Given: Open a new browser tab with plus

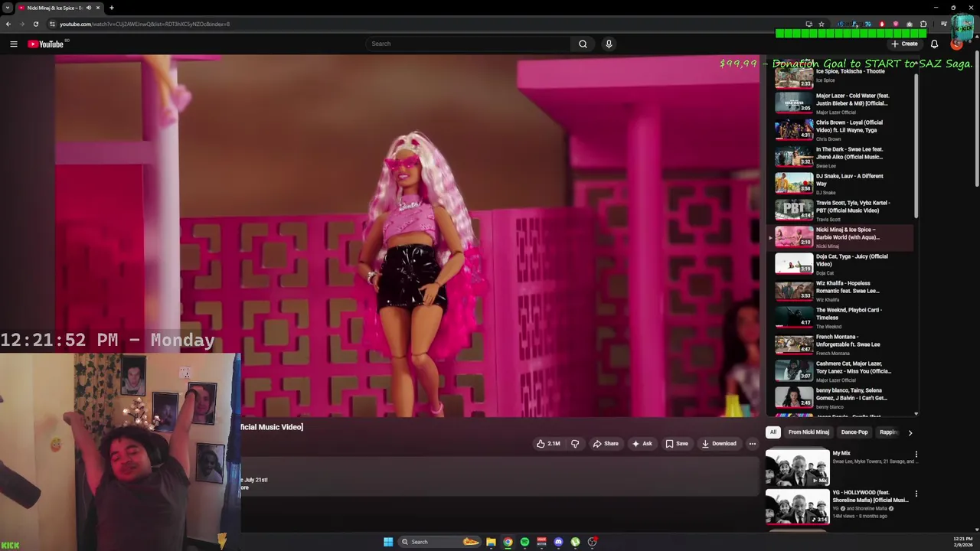Looking at the screenshot, I should (x=111, y=8).
